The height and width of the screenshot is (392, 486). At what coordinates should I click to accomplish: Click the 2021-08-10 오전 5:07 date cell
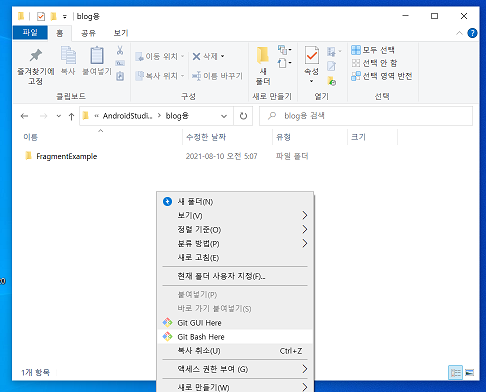pyautogui.click(x=221, y=156)
